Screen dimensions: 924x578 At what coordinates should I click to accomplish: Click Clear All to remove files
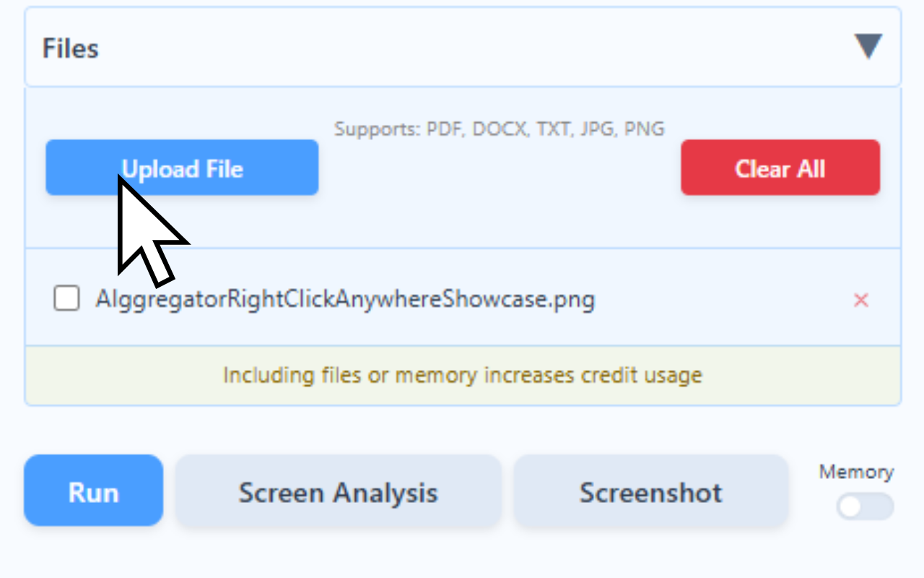[x=780, y=168]
